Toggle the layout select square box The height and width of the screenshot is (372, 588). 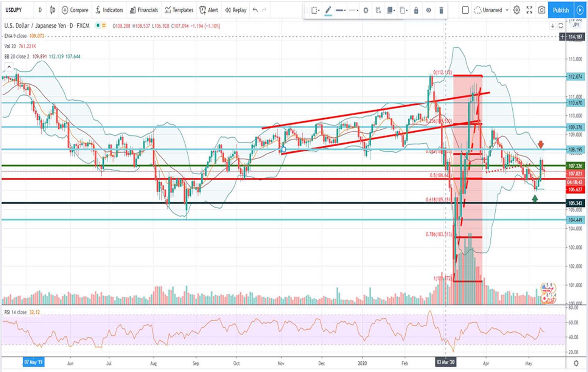click(x=465, y=10)
